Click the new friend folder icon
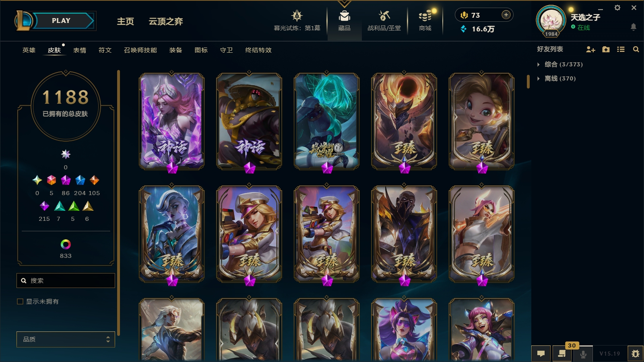644x362 pixels. 606,49
